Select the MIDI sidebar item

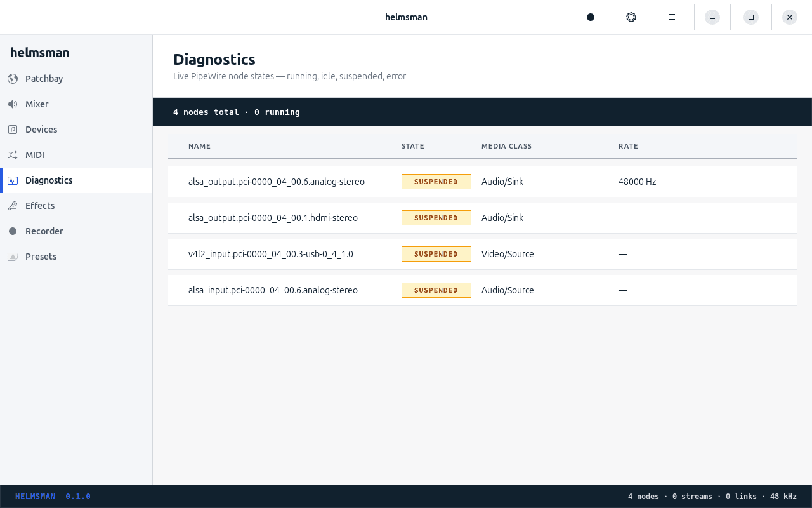pyautogui.click(x=76, y=155)
